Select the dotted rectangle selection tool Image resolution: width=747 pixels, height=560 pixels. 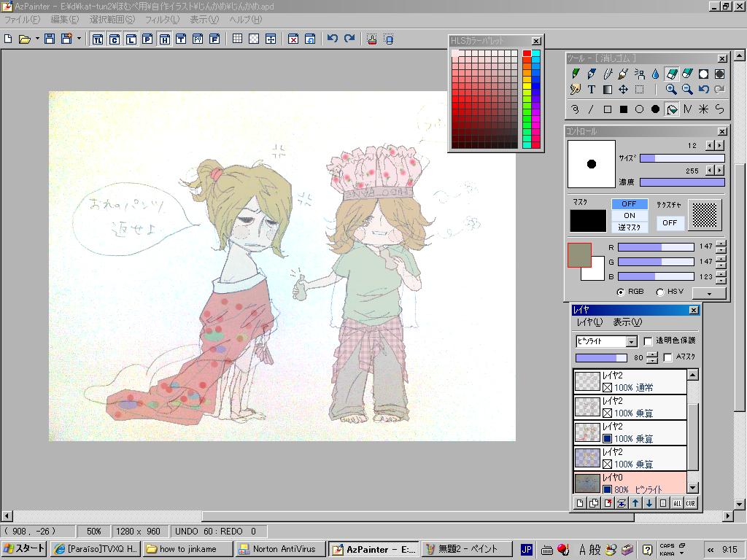(639, 90)
